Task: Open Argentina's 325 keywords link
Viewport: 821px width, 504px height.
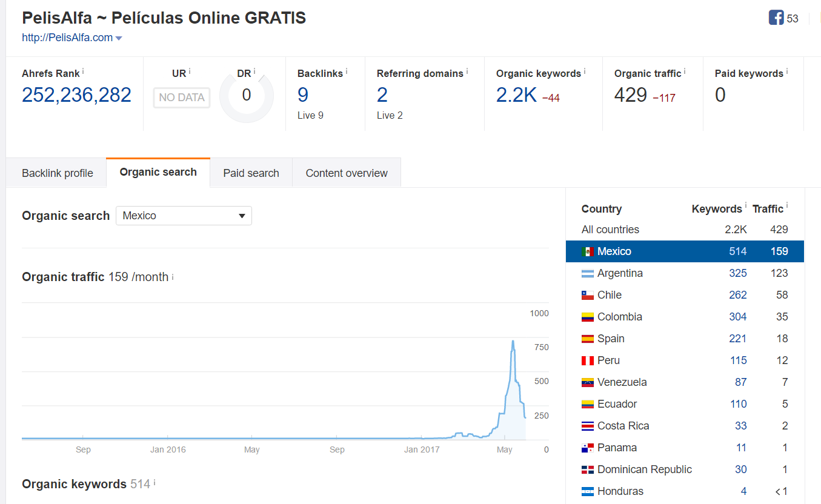Action: [x=738, y=273]
